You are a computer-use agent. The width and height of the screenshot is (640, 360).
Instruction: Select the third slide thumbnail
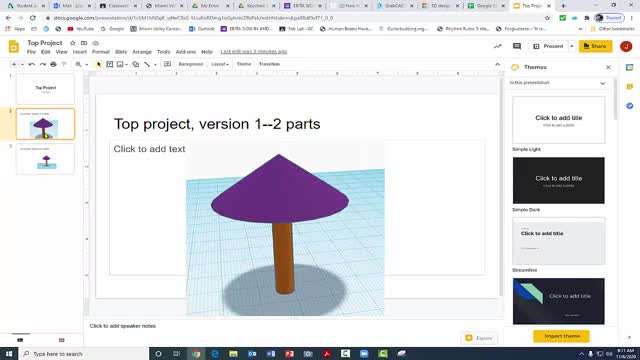click(45, 159)
